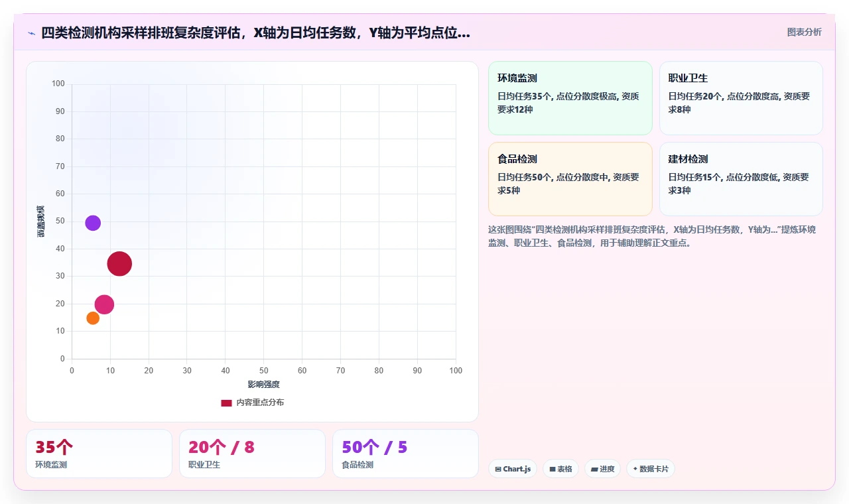
Task: Click the lightning icon before the title
Action: tap(31, 32)
